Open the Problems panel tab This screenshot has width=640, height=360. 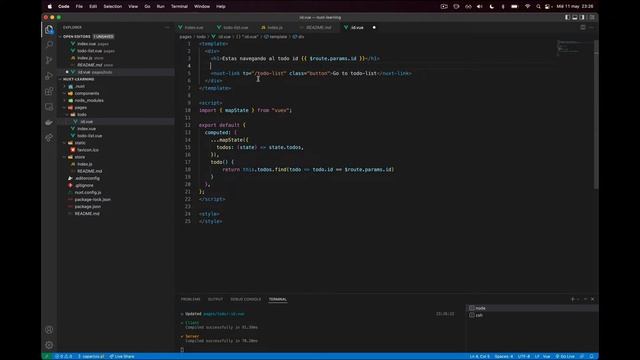click(191, 299)
